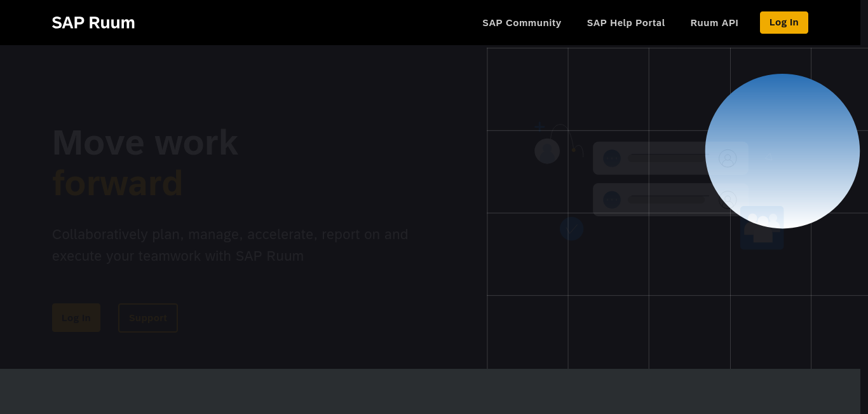Screen dimensions: 868x414
Task: Click Log In in the top navigation bar
Action: point(784,22)
